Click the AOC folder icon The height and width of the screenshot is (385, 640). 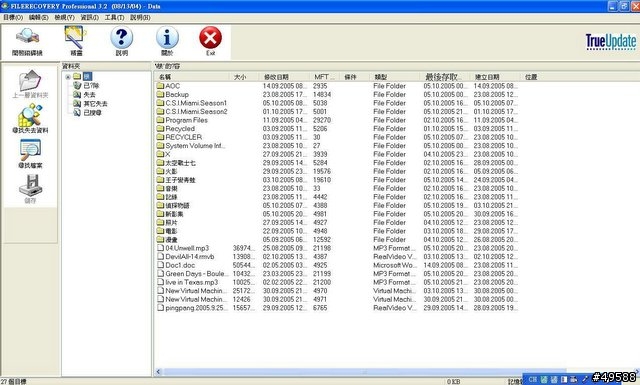click(160, 86)
